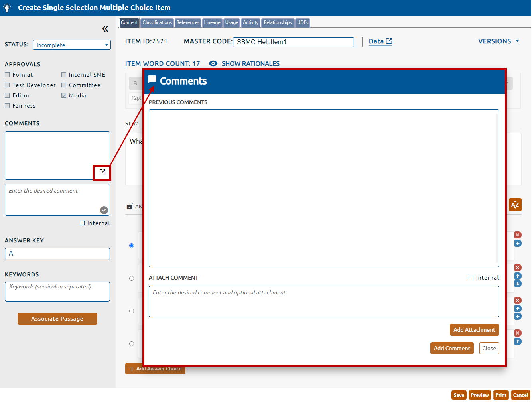Open the Status dropdown showing Incomplete
532x402 pixels.
[72, 45]
